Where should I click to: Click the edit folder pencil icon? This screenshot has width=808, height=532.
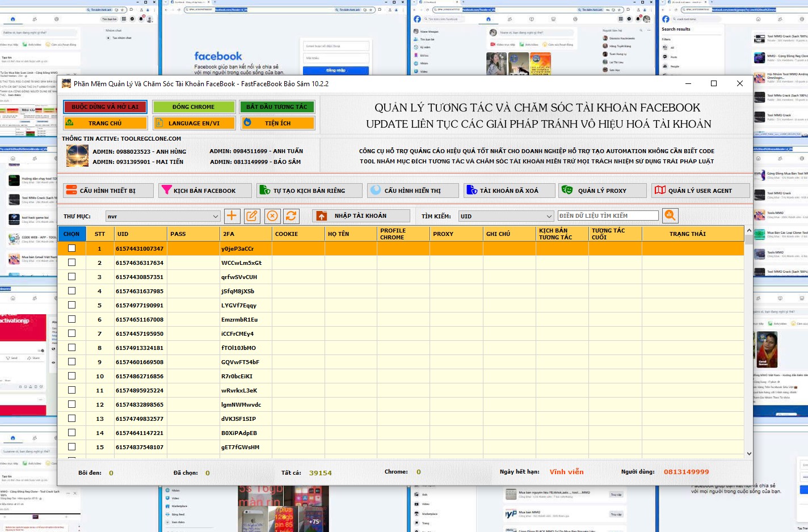click(252, 216)
